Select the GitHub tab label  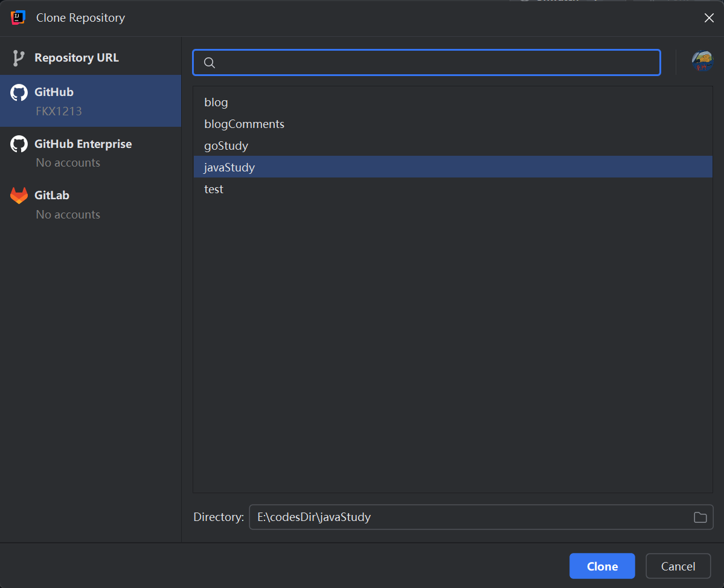(x=54, y=92)
